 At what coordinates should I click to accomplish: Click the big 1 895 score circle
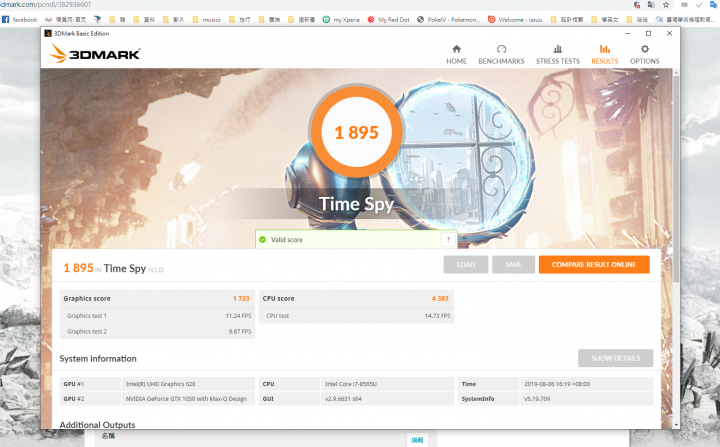[x=356, y=132]
